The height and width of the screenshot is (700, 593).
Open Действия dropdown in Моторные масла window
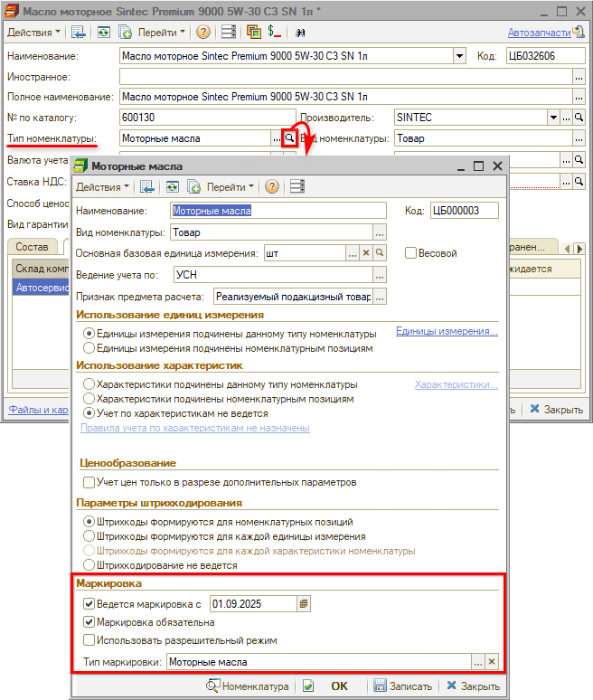pyautogui.click(x=103, y=187)
